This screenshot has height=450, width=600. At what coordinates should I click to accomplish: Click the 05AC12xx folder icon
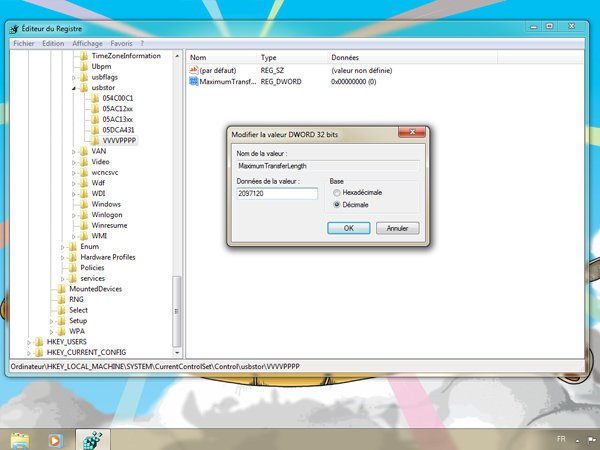(95, 109)
